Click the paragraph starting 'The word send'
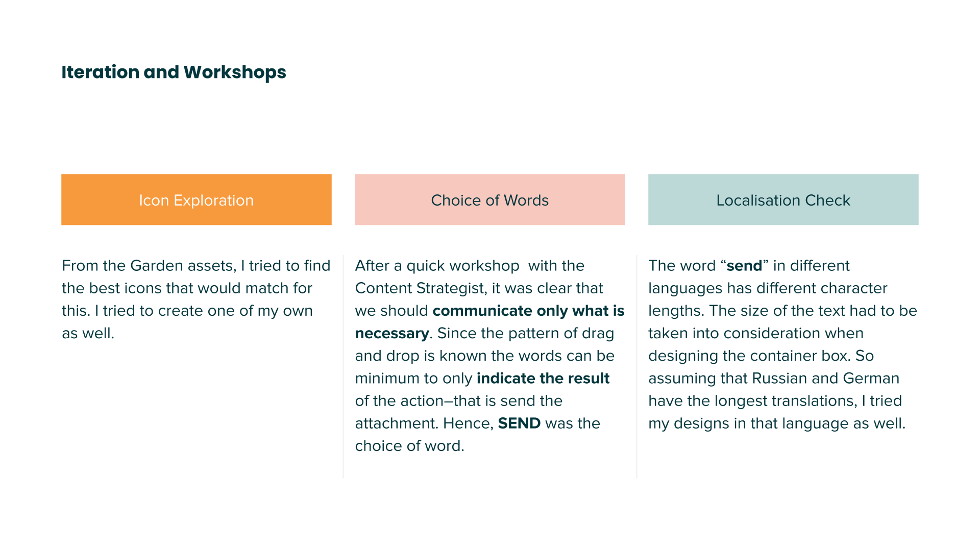980x551 pixels. pyautogui.click(x=783, y=344)
